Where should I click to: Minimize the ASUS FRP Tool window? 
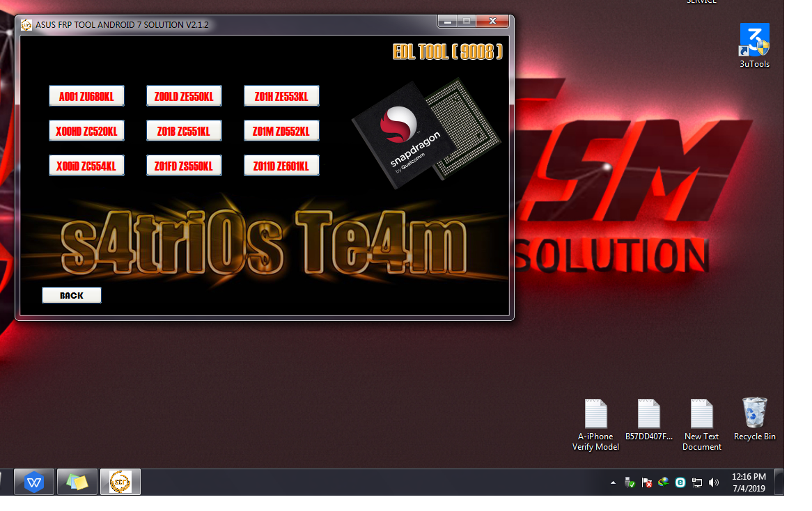coord(447,21)
